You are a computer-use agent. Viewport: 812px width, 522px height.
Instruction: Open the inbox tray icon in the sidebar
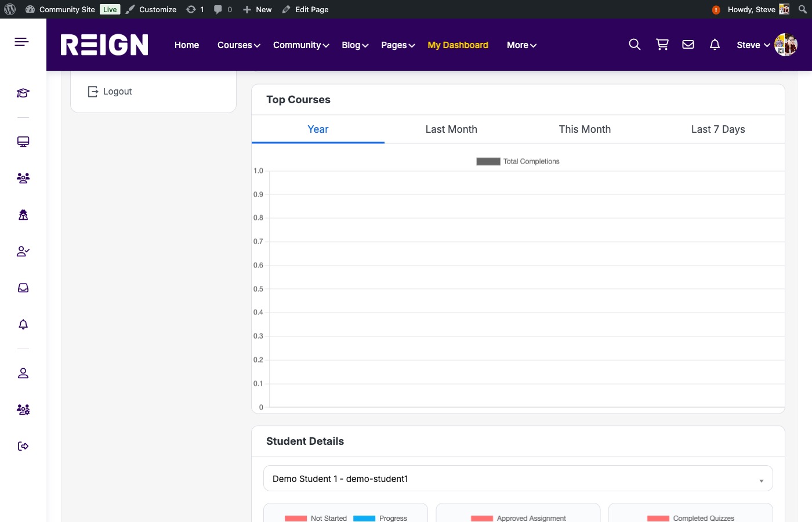(23, 288)
